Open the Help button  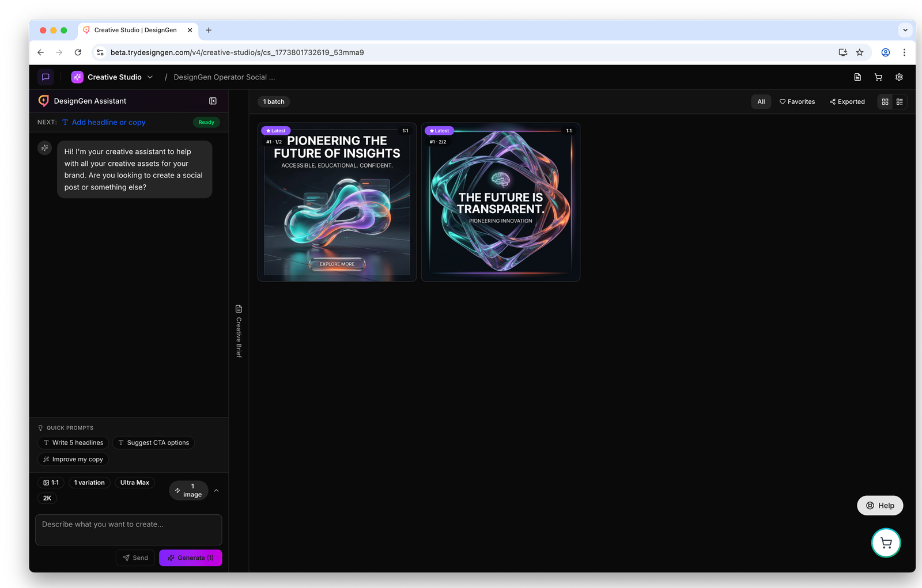[x=880, y=506]
